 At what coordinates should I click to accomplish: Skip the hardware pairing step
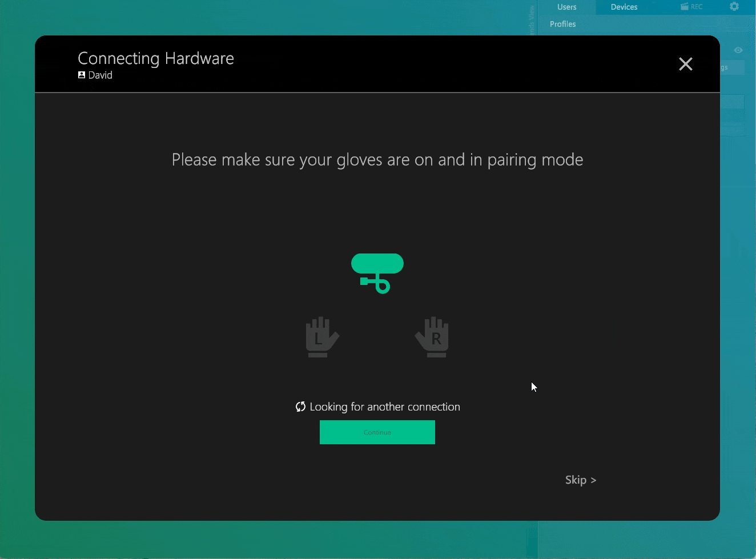581,480
